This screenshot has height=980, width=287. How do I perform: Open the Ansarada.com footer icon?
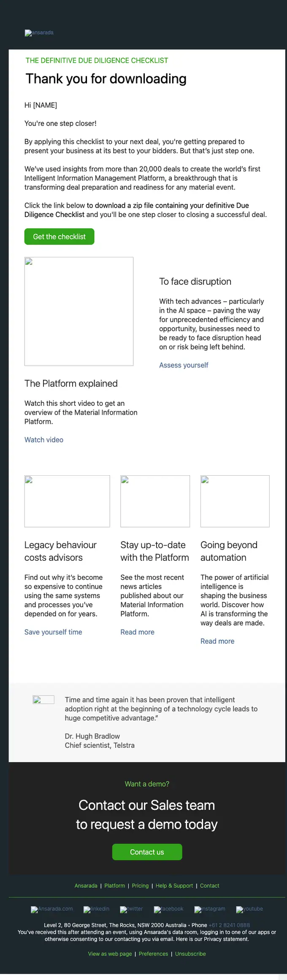[51, 909]
